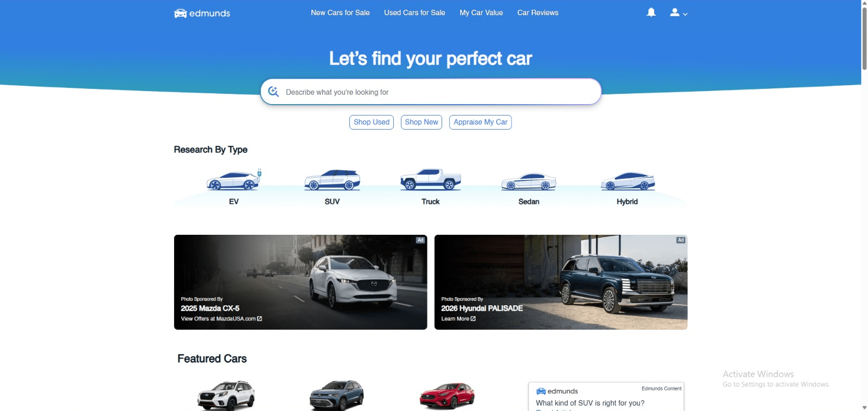
Task: Select the EV car type icon
Action: pos(234,180)
